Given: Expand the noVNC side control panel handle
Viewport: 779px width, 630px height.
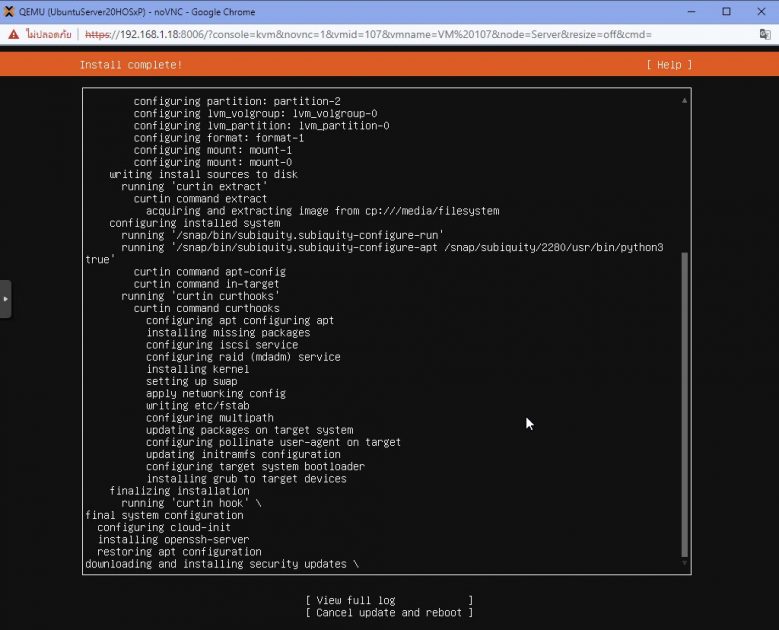Looking at the screenshot, I should 5,299.
